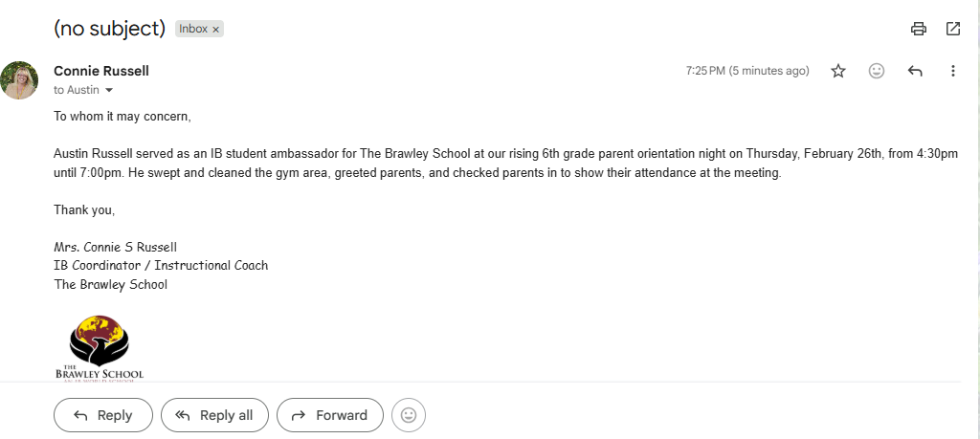
Task: Click the reply arrow icon beside the timestamp
Action: (x=915, y=71)
